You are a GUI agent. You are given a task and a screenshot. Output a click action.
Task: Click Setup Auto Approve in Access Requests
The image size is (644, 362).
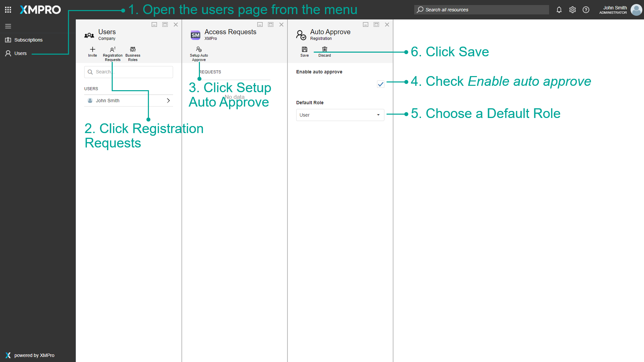pos(199,52)
